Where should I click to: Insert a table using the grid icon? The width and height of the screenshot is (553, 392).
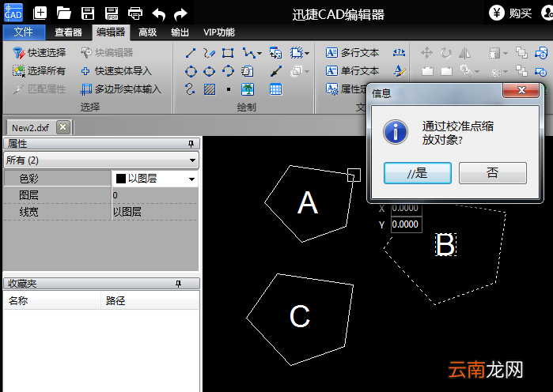276,89
